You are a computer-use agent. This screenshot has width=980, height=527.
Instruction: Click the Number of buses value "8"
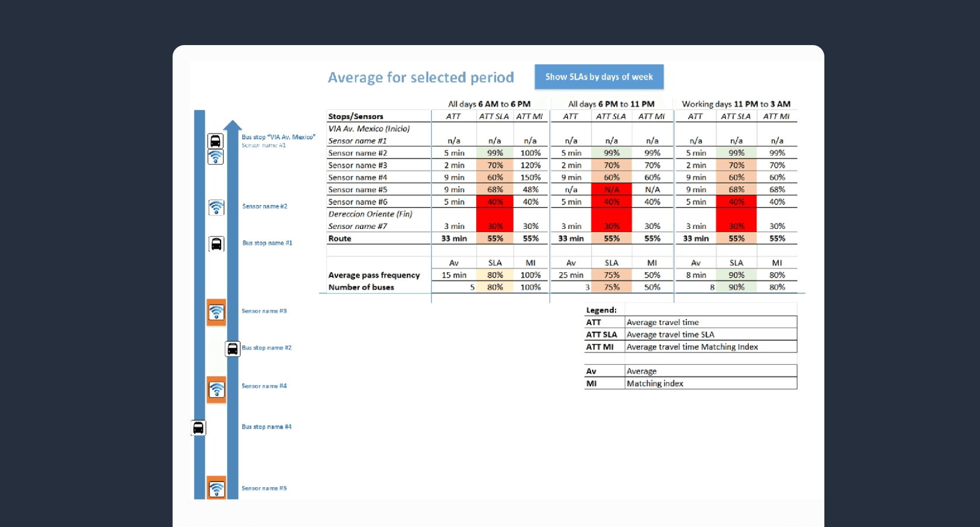pyautogui.click(x=712, y=288)
